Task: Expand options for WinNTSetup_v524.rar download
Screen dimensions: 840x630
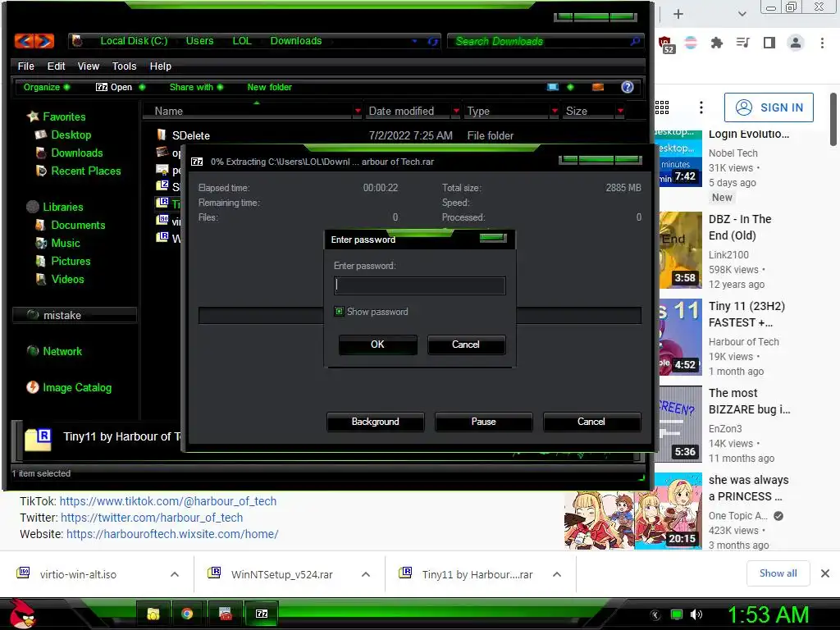Action: 366,574
